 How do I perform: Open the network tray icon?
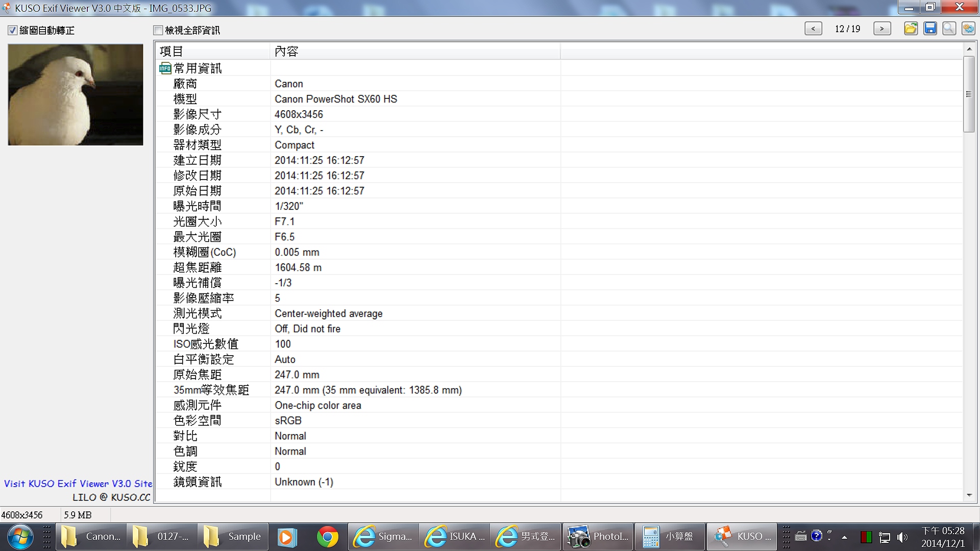885,537
